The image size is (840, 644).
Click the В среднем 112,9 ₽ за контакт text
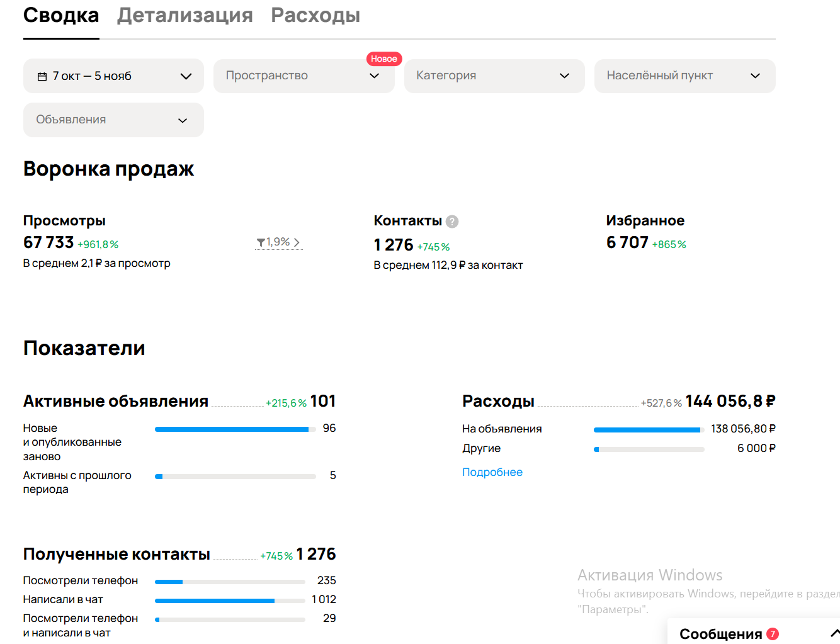click(x=448, y=266)
